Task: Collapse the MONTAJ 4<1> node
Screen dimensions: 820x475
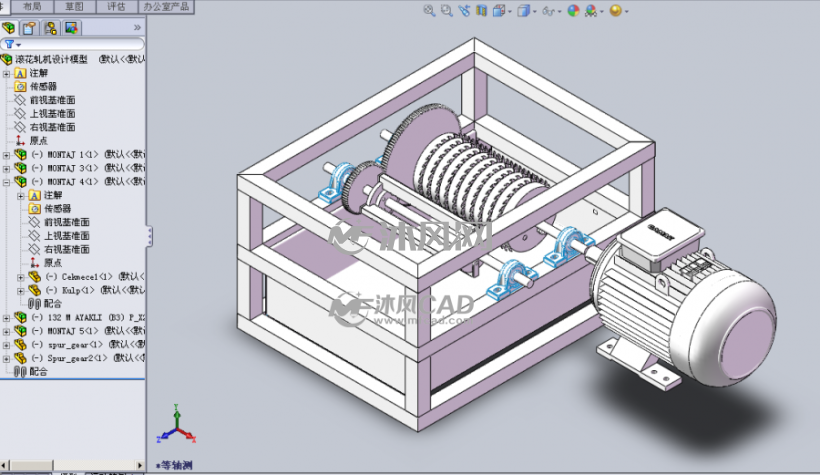Action: pos(6,182)
